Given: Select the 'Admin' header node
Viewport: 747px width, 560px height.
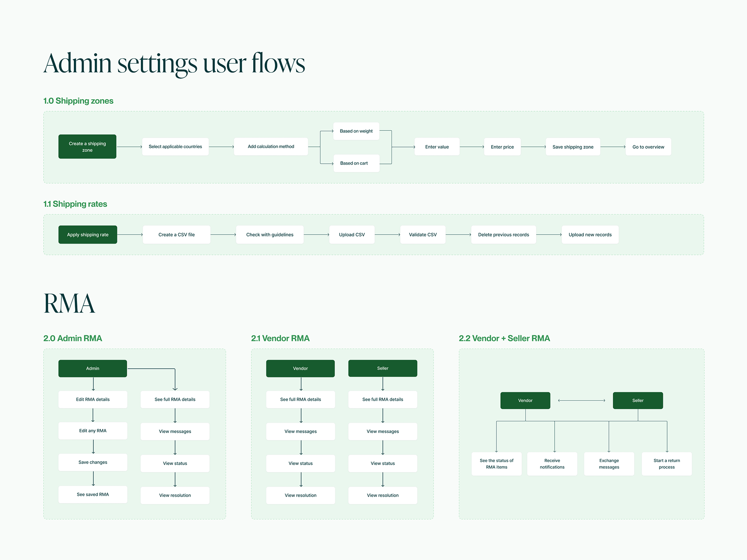Looking at the screenshot, I should pos(93,368).
